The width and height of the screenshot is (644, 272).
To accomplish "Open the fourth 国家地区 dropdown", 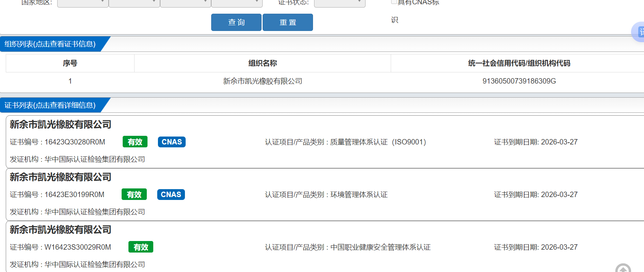I will pos(237,3).
